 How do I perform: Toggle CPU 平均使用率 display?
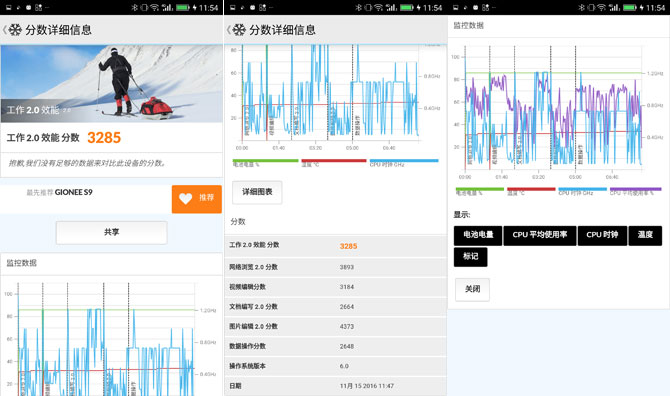tap(540, 235)
